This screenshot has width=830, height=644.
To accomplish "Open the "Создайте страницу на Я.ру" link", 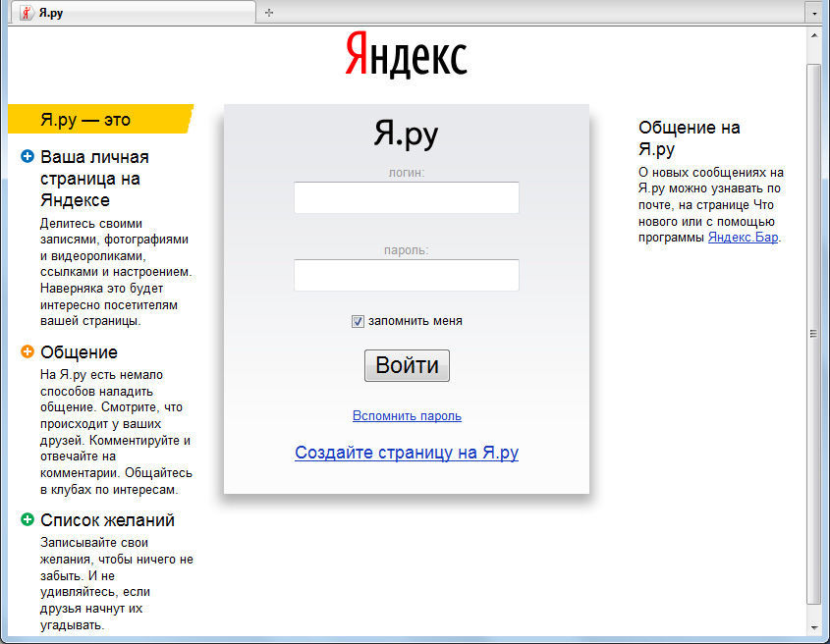I will point(406,452).
